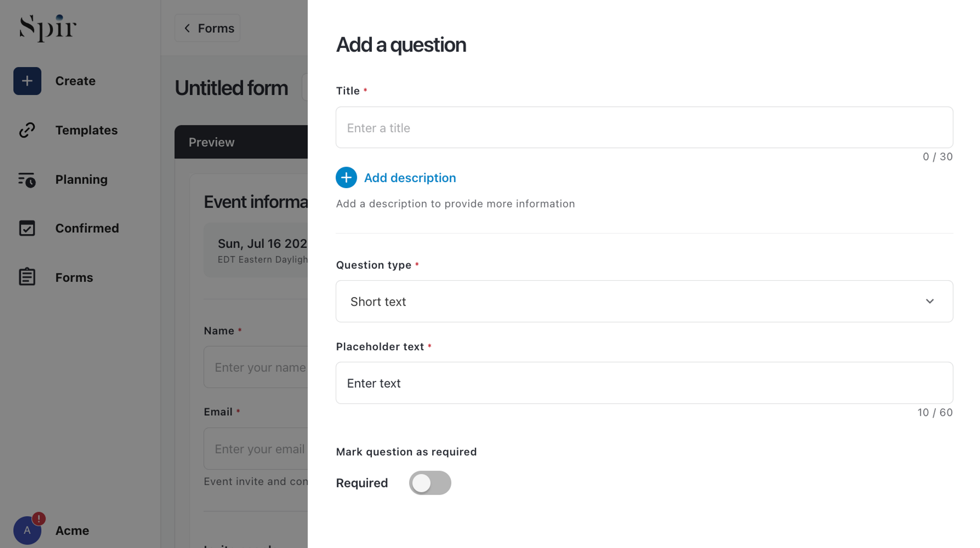This screenshot has width=980, height=548.
Task: Click the Spir logo icon
Action: click(48, 27)
